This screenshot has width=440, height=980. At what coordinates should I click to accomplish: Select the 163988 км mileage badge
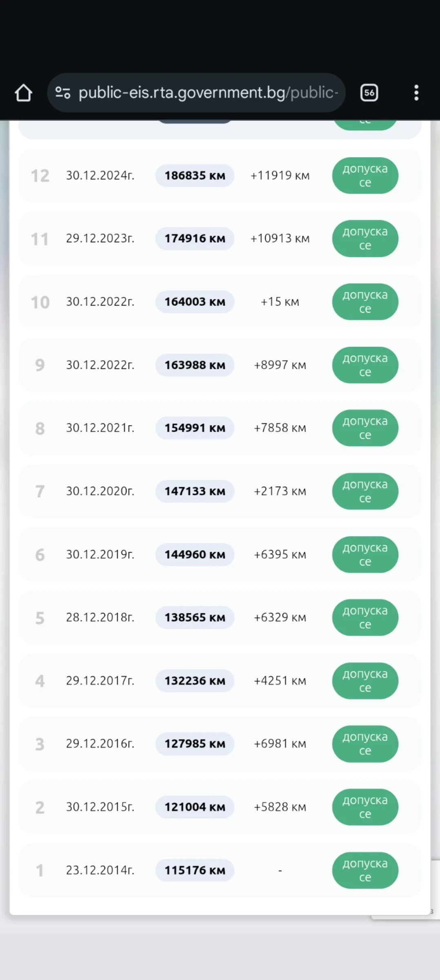[x=195, y=365]
